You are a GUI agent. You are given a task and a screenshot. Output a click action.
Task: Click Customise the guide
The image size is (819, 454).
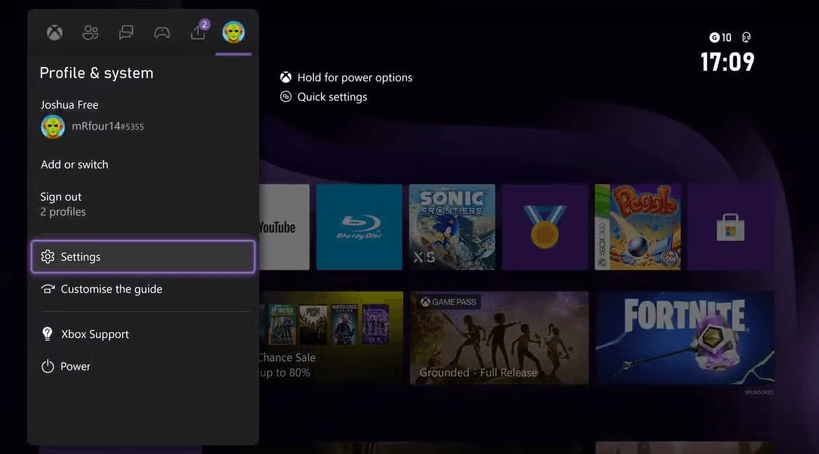(111, 289)
